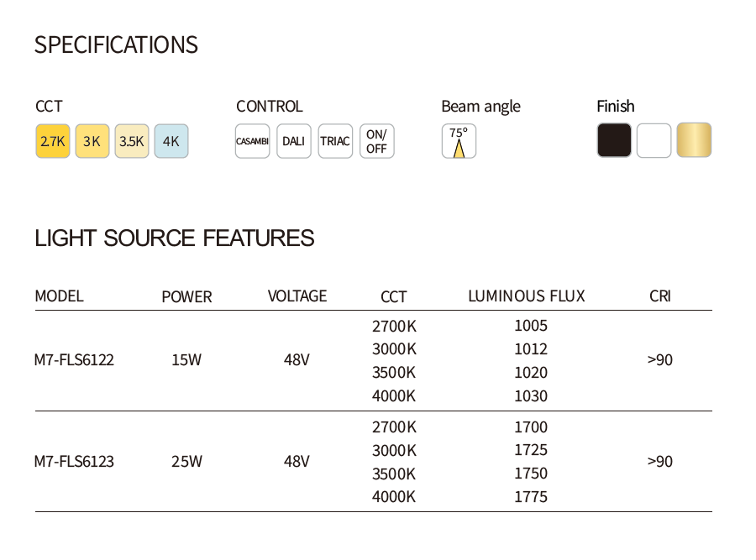This screenshot has height=560, width=756.
Task: Click the M7-FLS6123 model entry
Action: [74, 462]
